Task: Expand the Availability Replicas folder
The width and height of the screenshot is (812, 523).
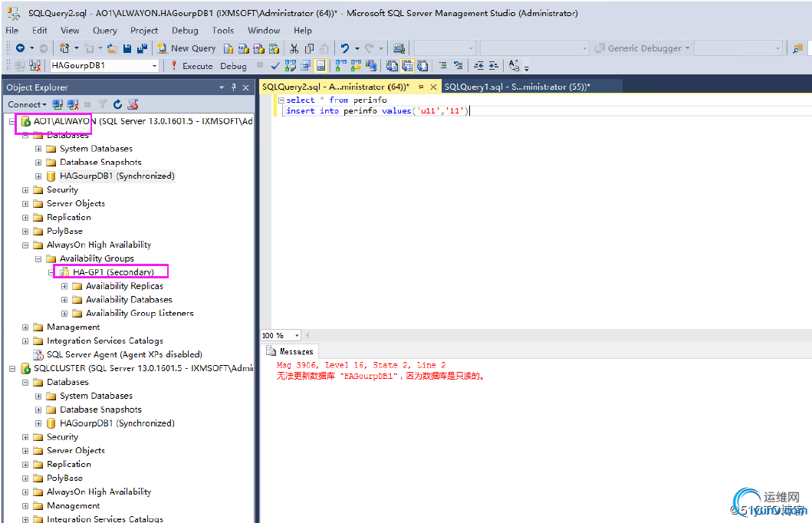Action: click(64, 286)
